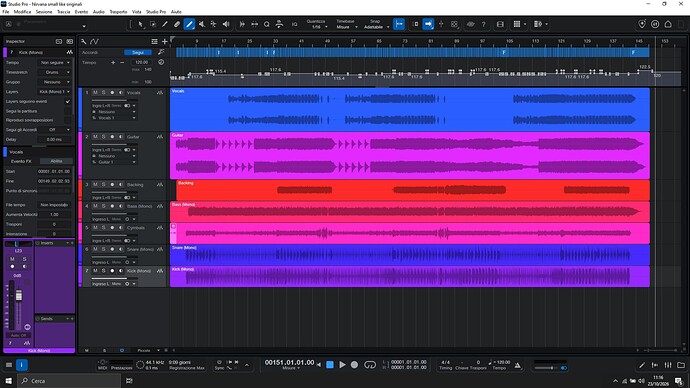Toggle the Loop button in transport

click(370, 365)
